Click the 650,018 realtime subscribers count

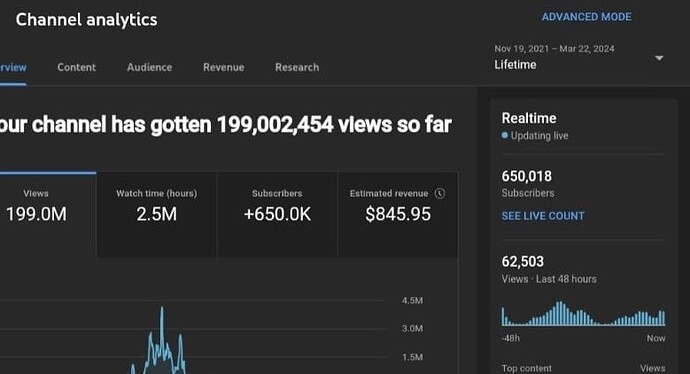point(527,176)
